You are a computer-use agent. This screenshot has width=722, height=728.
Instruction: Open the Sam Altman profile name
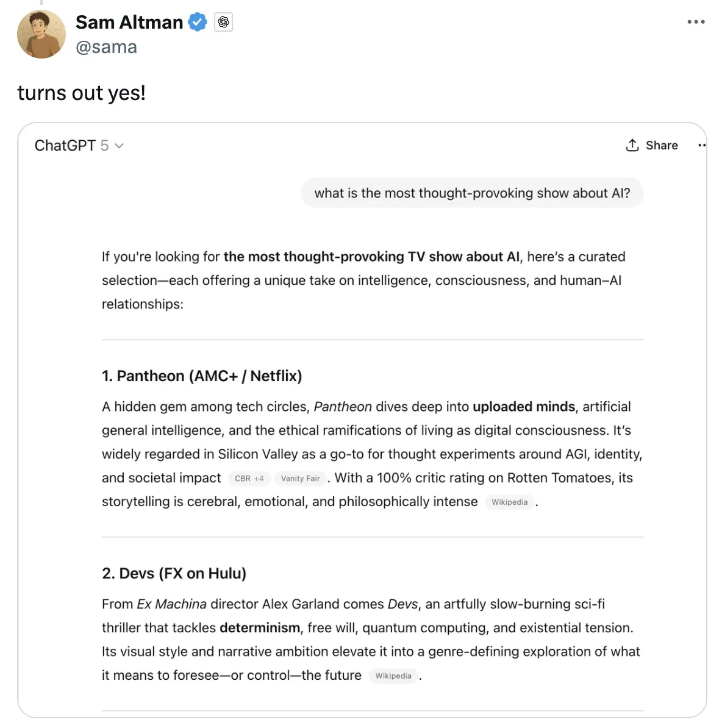pyautogui.click(x=129, y=23)
